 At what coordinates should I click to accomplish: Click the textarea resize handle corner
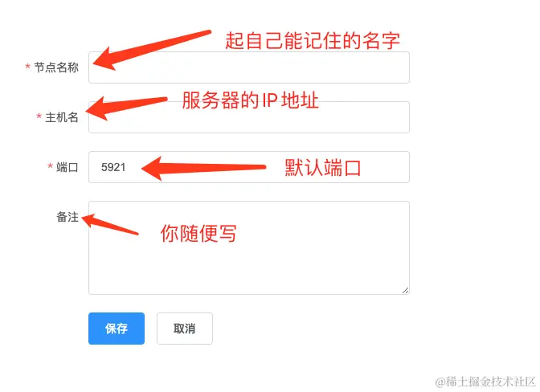[x=405, y=291]
